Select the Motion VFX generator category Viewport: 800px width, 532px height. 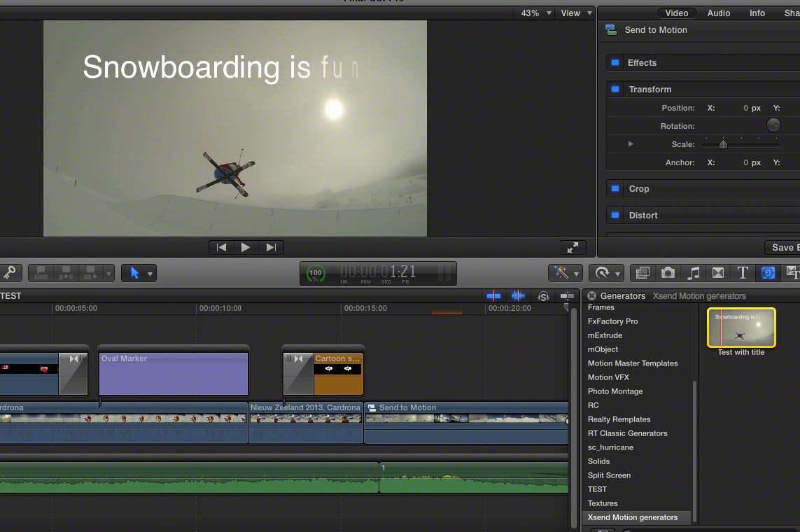tap(608, 377)
